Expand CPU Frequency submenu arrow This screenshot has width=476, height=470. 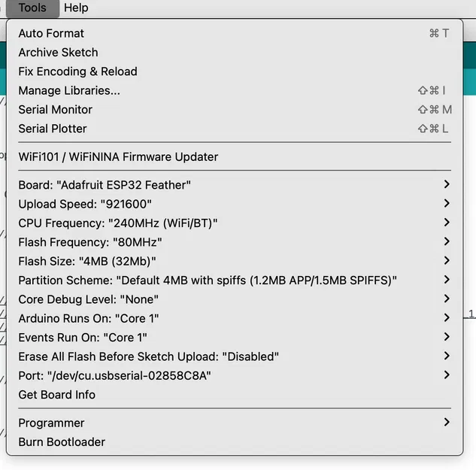[447, 223]
